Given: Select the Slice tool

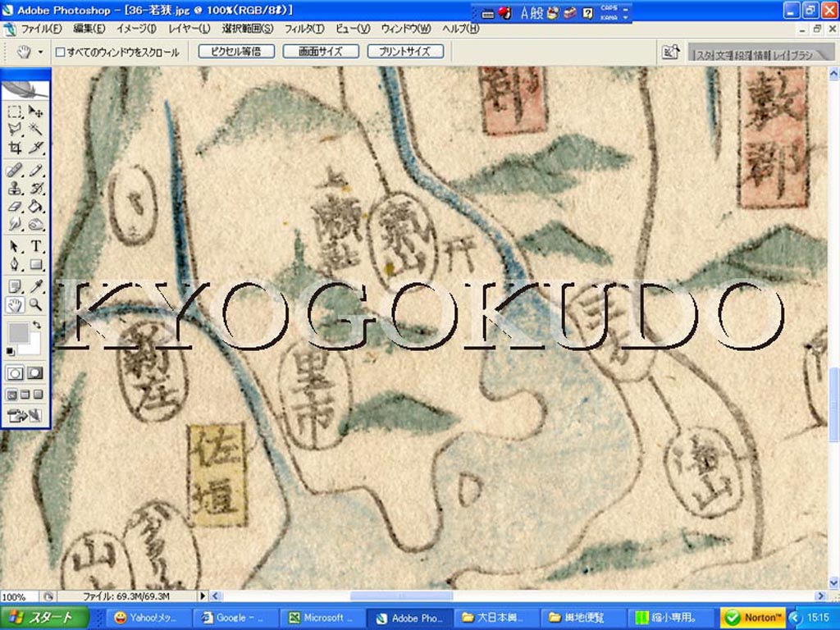Looking at the screenshot, I should pyautogui.click(x=35, y=148).
